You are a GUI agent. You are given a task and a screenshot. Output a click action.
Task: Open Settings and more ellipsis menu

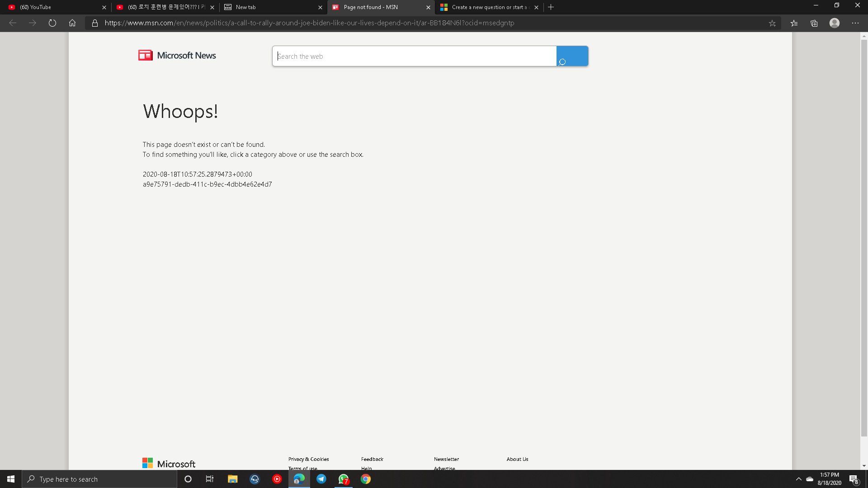[x=855, y=23]
